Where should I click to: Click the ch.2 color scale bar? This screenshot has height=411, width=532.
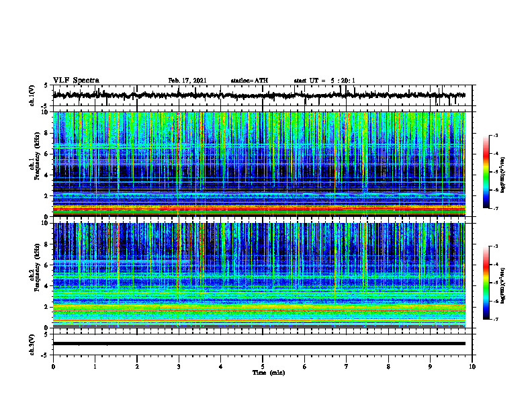(x=486, y=283)
